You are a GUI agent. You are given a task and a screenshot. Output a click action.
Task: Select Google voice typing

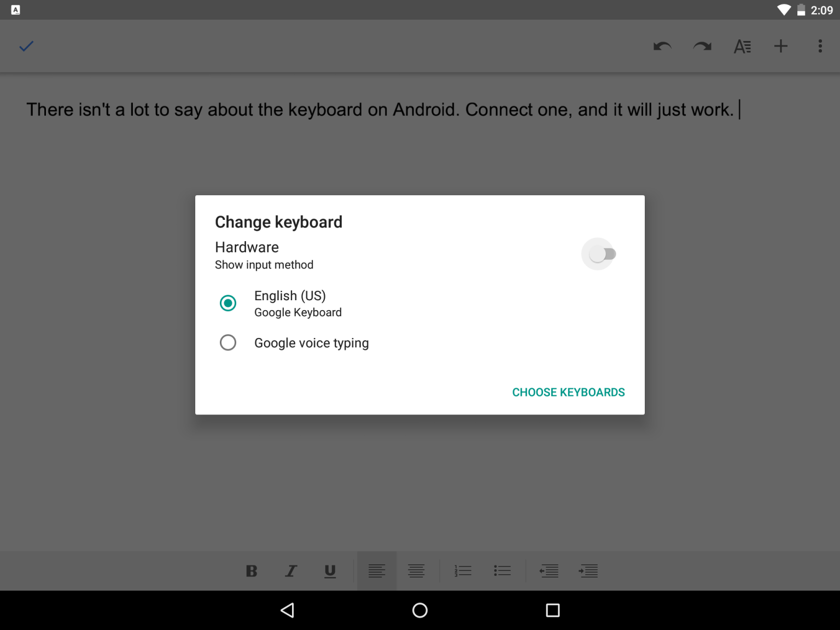coord(228,342)
